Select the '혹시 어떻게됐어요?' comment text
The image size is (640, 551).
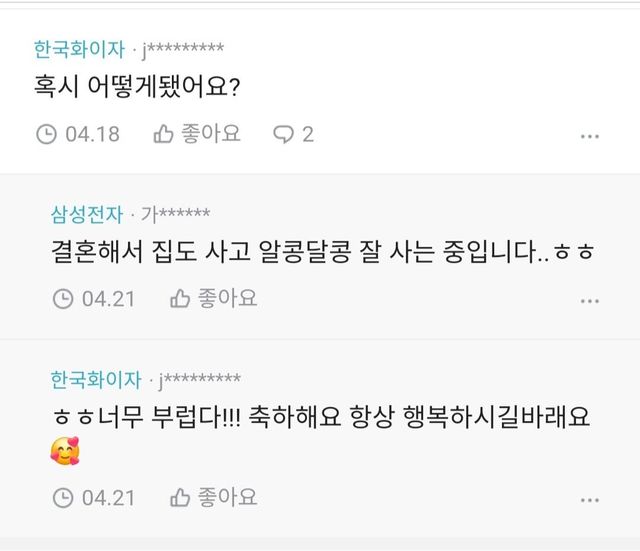pos(137,88)
